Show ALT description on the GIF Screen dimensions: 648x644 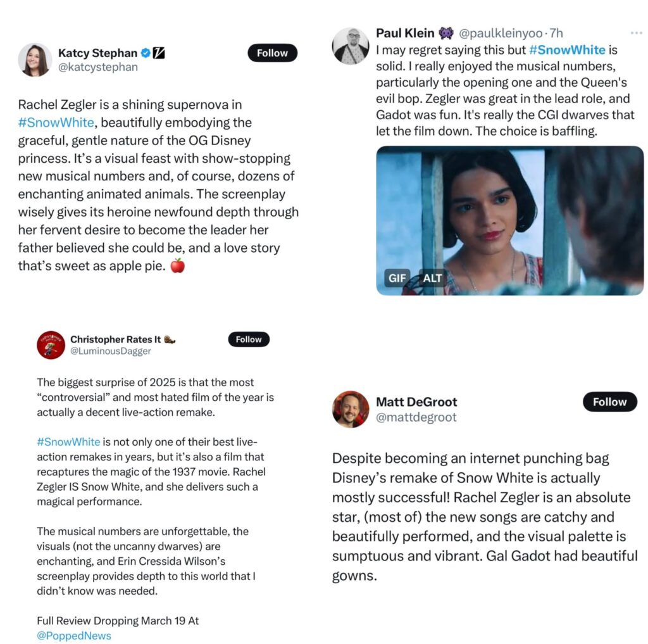[432, 278]
